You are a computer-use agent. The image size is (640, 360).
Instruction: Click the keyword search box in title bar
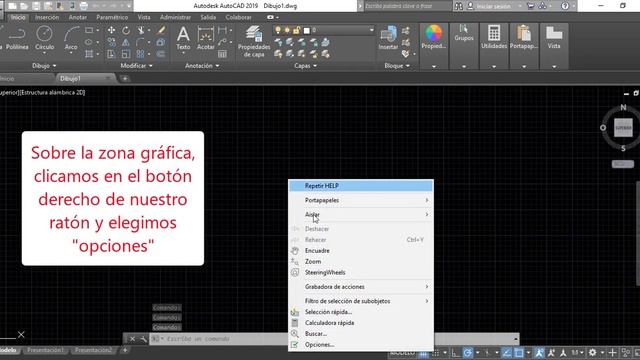(408, 6)
